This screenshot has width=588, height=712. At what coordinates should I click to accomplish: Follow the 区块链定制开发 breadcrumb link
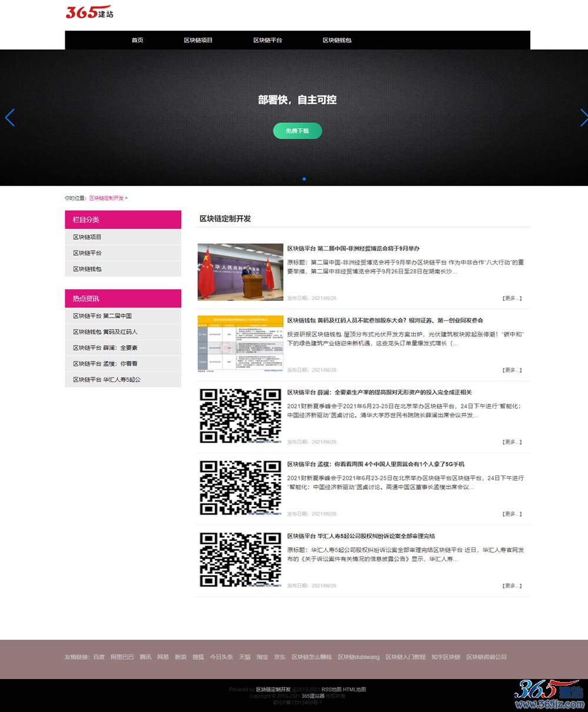(x=106, y=198)
